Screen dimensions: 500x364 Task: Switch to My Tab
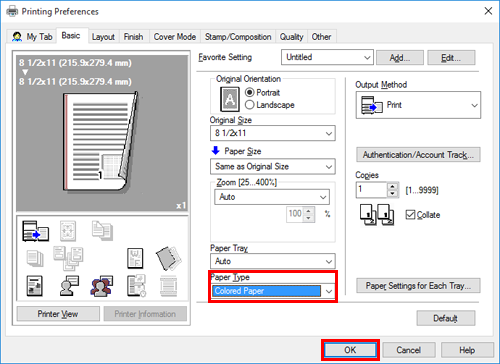pyautogui.click(x=32, y=37)
